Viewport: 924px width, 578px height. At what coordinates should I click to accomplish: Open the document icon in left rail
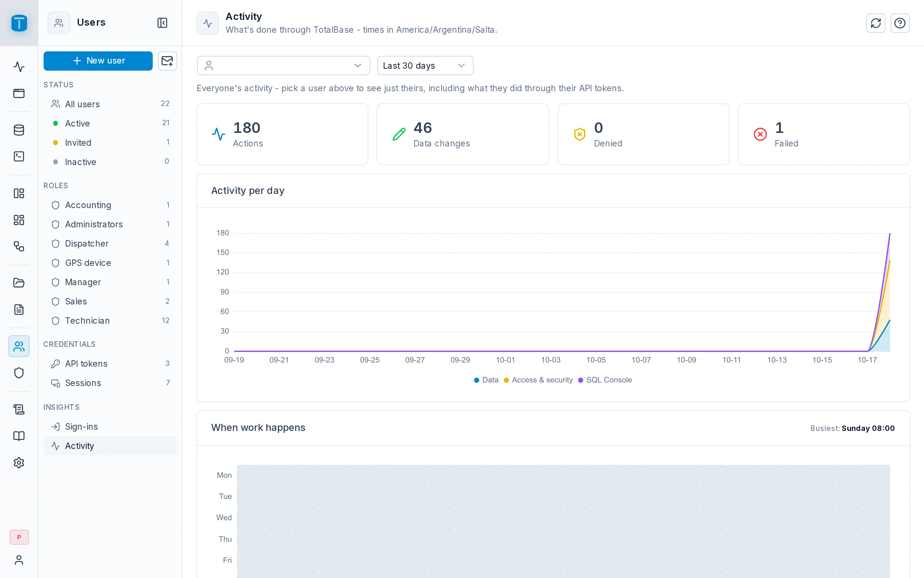(19, 309)
